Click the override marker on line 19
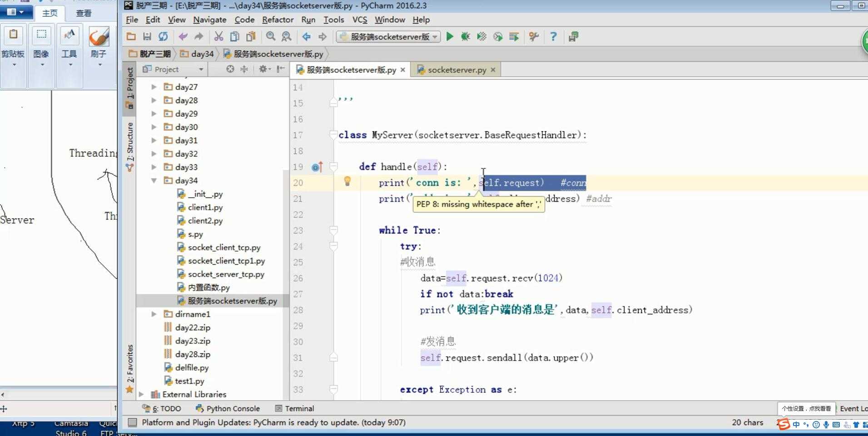The width and height of the screenshot is (868, 436). (x=317, y=167)
